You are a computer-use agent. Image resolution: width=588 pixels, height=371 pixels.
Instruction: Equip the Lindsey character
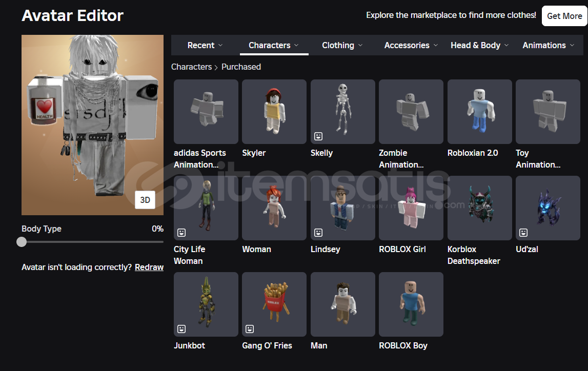tap(343, 208)
